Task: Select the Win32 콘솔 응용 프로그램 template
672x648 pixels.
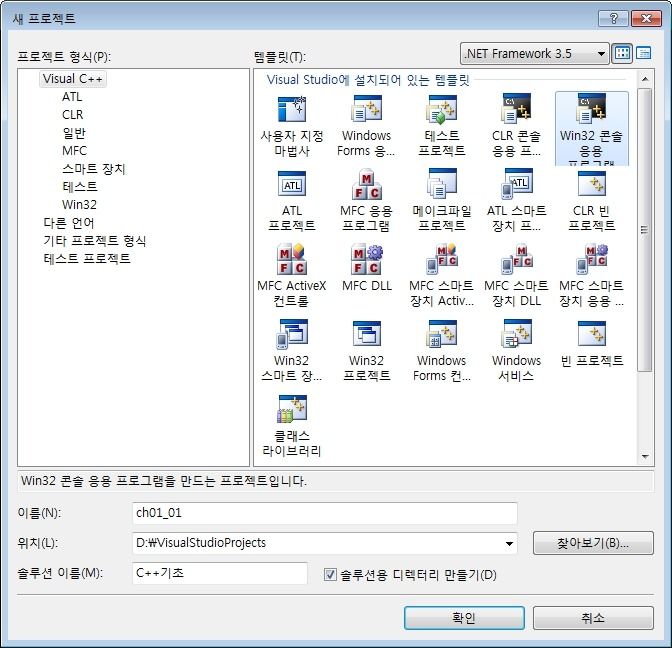Action: (x=591, y=129)
